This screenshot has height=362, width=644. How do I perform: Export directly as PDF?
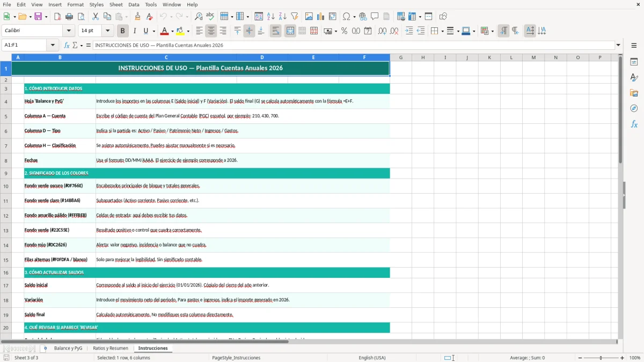[x=57, y=17]
